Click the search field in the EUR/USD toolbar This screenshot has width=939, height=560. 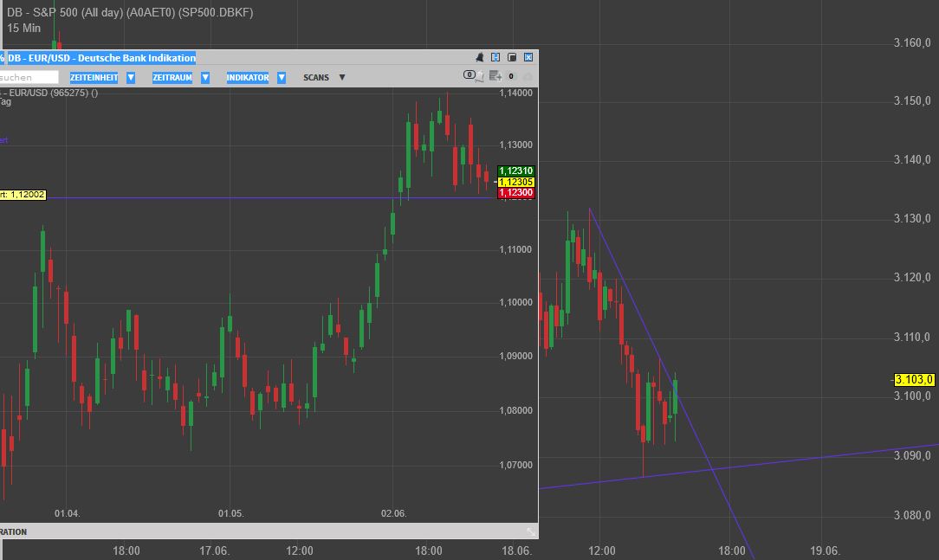pos(29,77)
